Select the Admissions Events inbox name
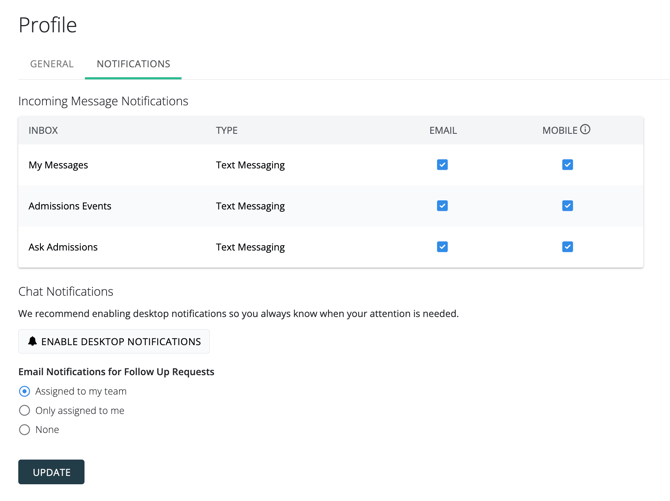The image size is (670, 501). coord(70,206)
